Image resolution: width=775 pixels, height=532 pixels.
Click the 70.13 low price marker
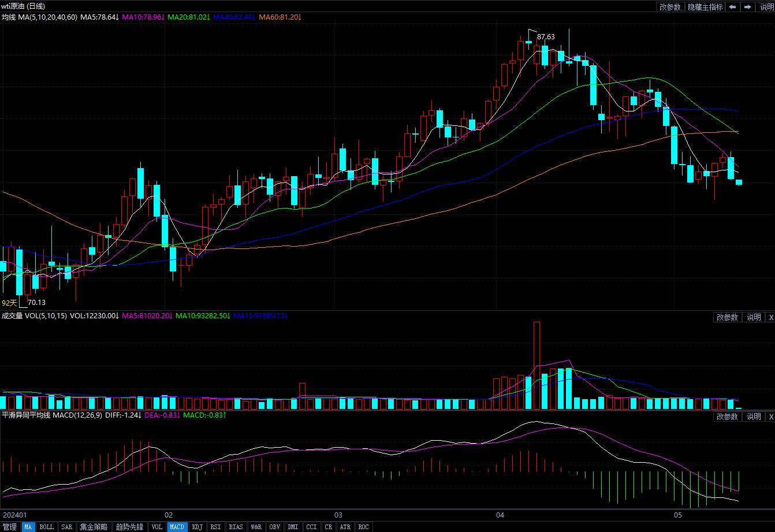36,303
